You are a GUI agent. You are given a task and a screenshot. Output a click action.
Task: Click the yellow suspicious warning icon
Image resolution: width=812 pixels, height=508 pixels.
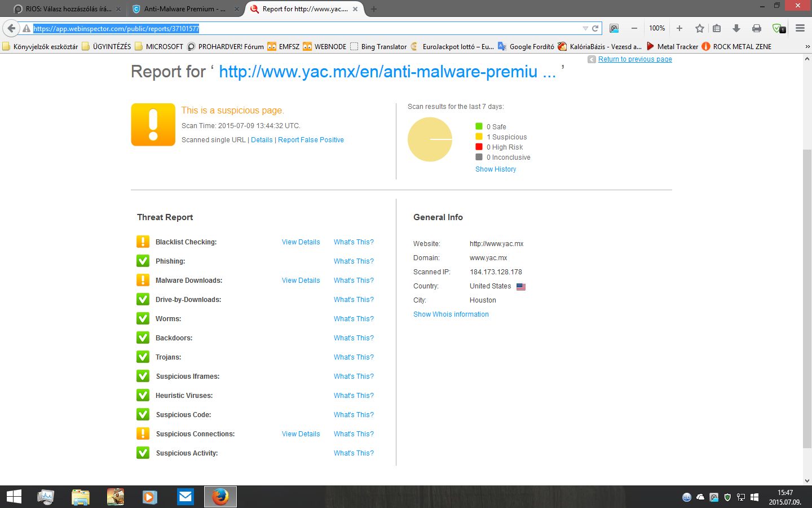[x=153, y=125]
